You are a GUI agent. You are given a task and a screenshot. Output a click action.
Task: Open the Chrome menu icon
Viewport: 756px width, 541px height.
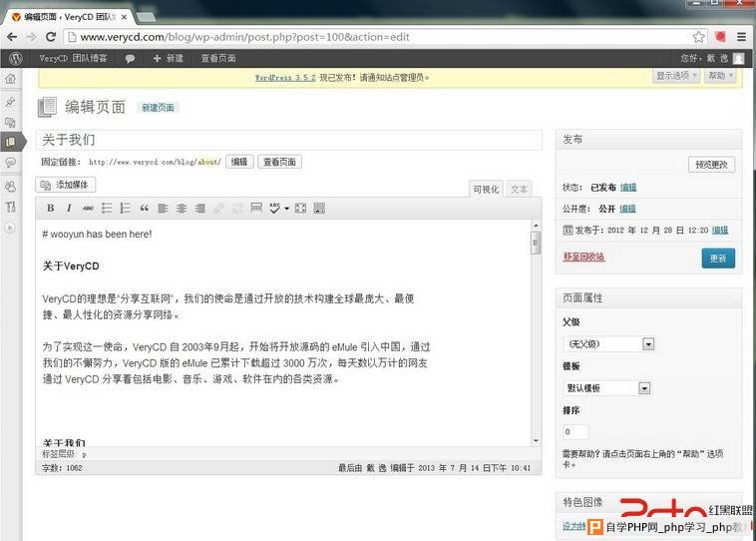(x=741, y=37)
